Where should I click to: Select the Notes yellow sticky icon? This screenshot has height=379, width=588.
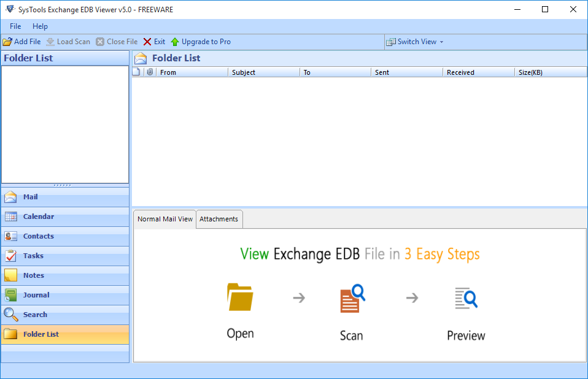click(x=11, y=275)
